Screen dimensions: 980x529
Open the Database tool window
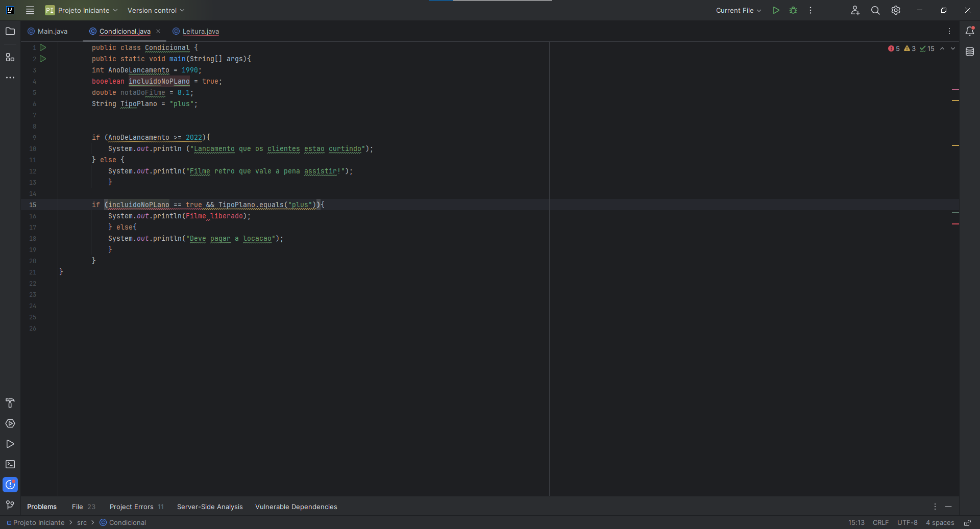[x=970, y=52]
